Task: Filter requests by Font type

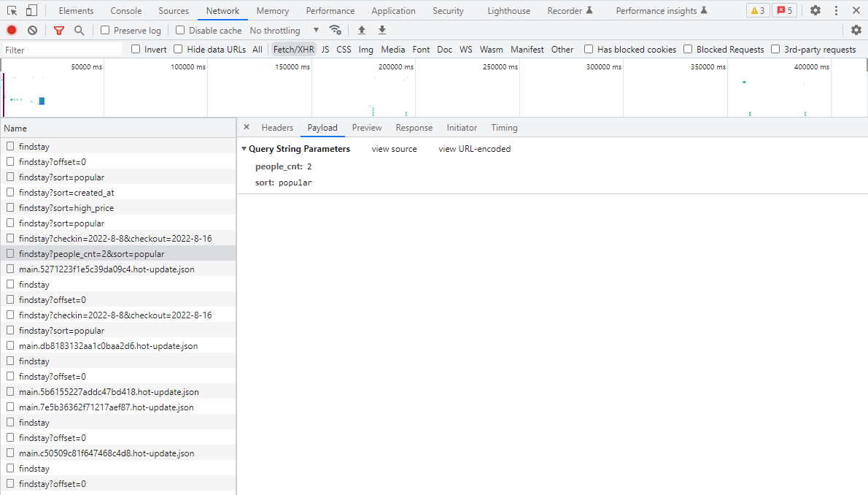Action: click(x=421, y=50)
